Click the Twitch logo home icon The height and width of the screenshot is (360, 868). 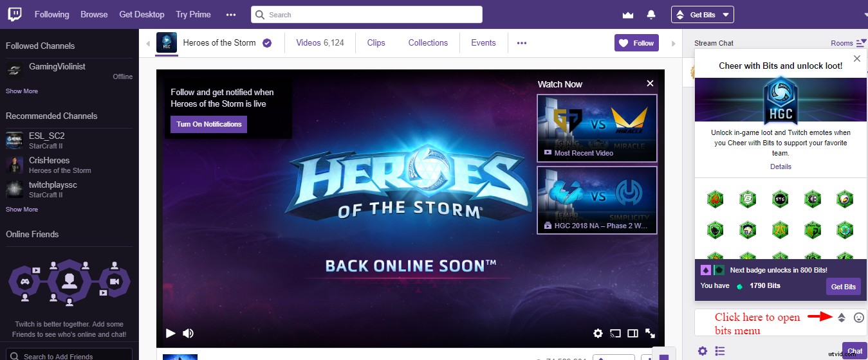click(15, 14)
